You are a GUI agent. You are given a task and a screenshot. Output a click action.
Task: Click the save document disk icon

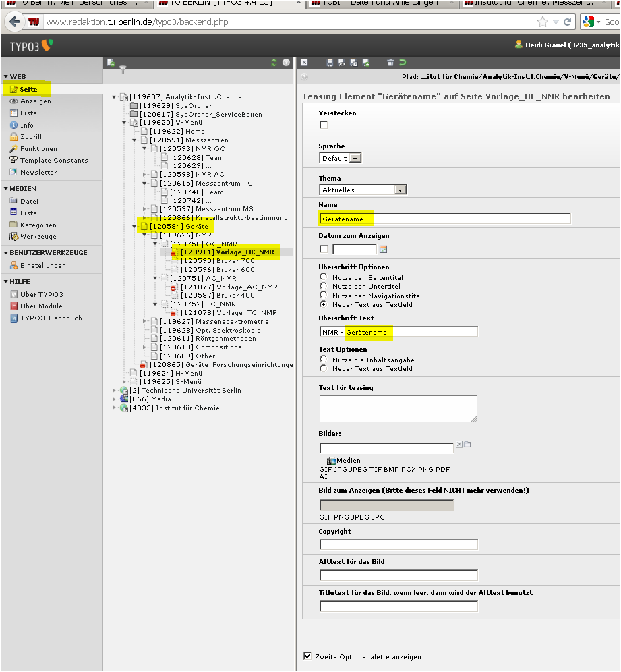(x=330, y=63)
